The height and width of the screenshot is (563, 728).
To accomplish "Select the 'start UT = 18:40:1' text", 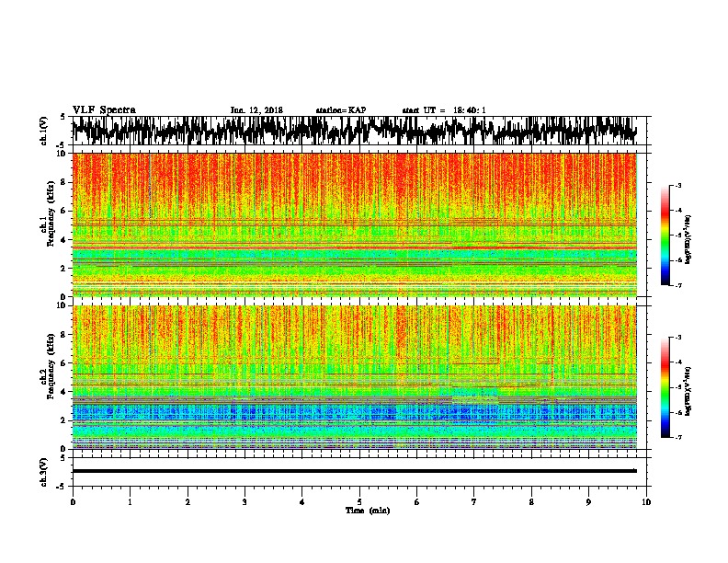I will click(x=444, y=110).
